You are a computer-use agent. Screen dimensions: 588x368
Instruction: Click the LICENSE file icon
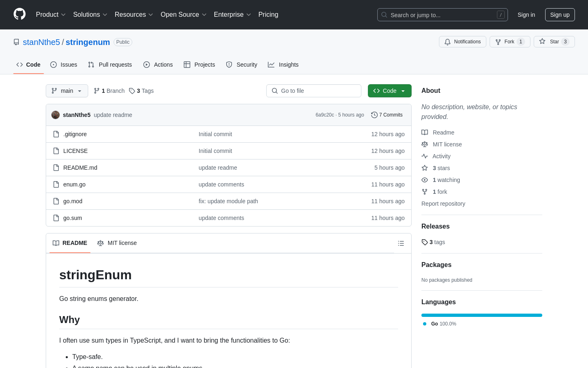[56, 151]
